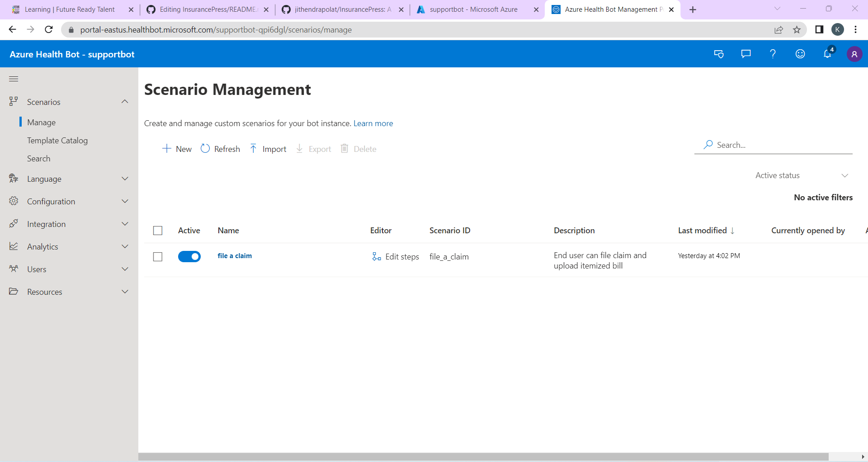The image size is (868, 462).
Task: Open the web chat test icon in header
Action: pyautogui.click(x=719, y=54)
